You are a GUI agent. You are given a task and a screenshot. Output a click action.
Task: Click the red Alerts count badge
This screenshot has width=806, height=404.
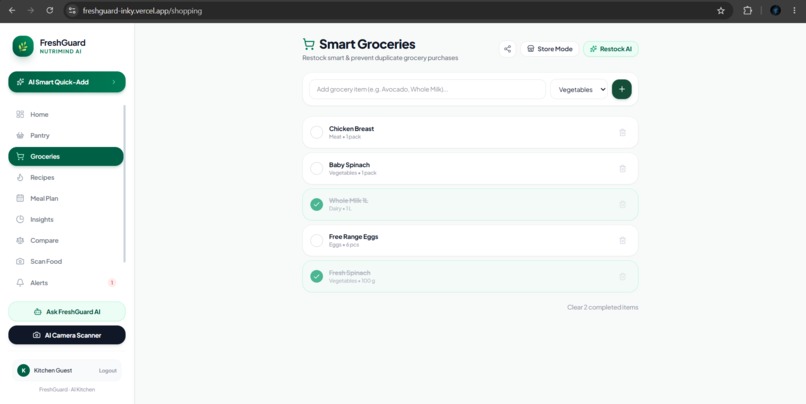112,283
